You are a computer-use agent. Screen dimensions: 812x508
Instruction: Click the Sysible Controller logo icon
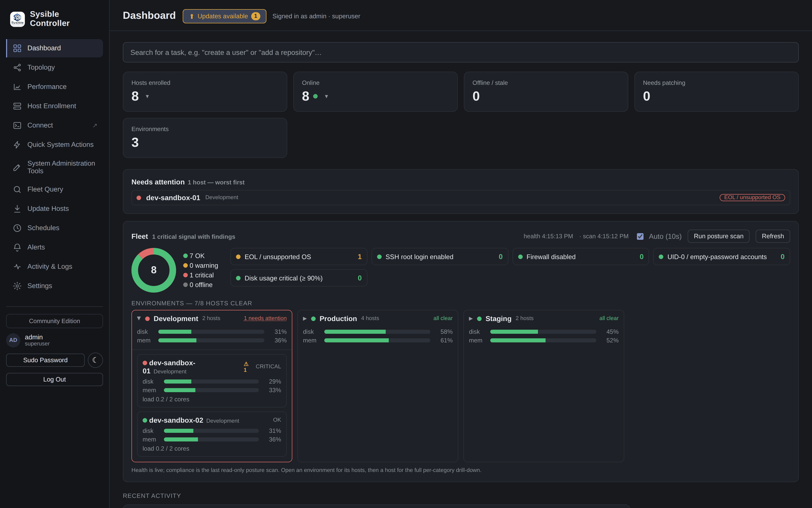pyautogui.click(x=18, y=19)
